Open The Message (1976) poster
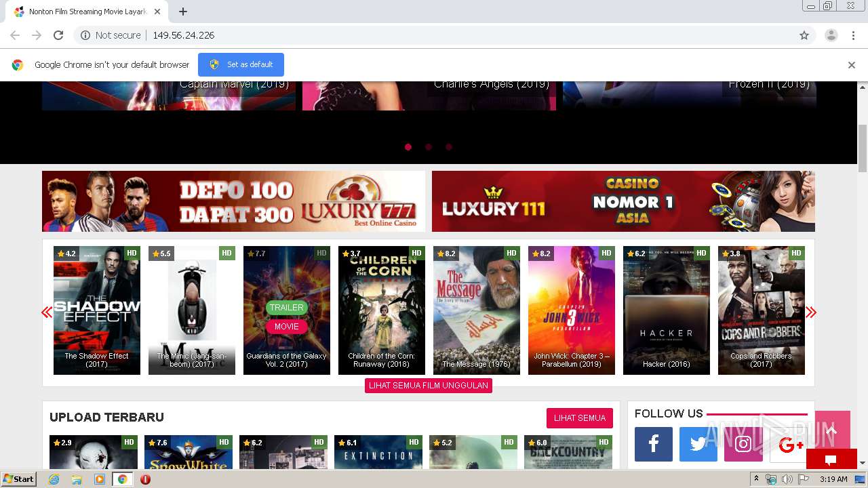The height and width of the screenshot is (488, 868). (477, 310)
